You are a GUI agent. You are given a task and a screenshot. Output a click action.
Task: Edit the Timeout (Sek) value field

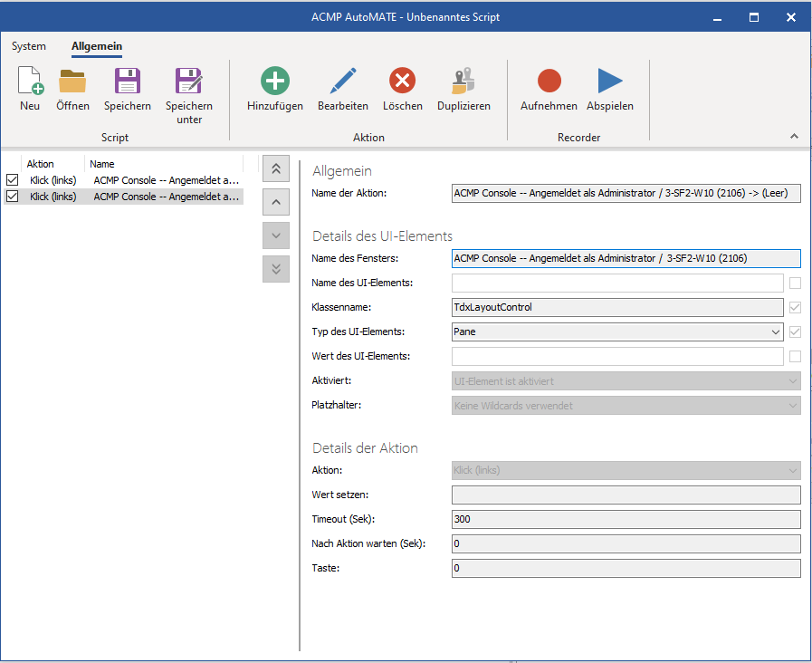pos(625,519)
